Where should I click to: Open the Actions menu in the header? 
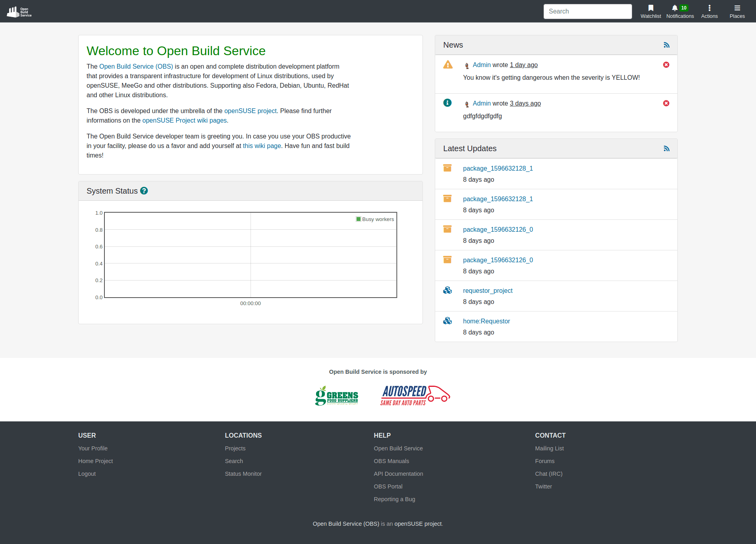point(709,11)
